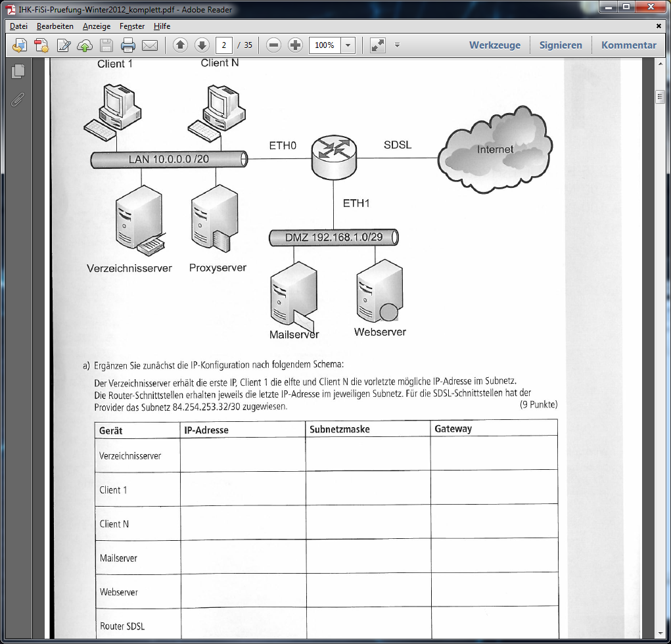Open the Fenster menu
The image size is (671, 644).
(x=132, y=26)
